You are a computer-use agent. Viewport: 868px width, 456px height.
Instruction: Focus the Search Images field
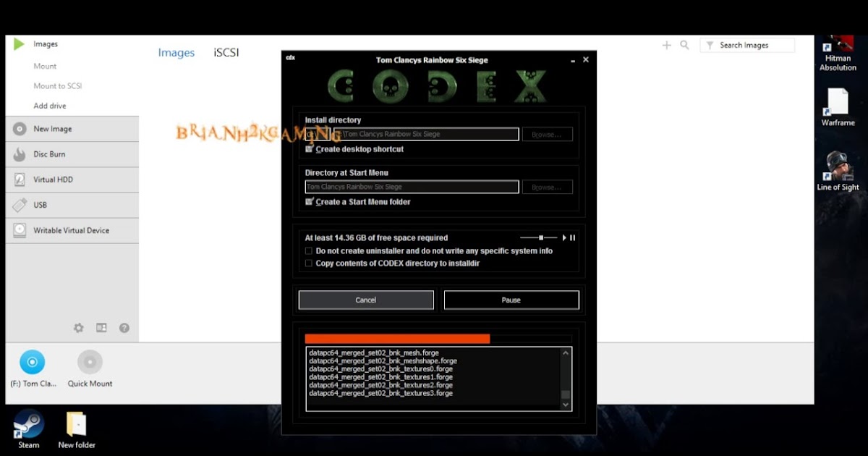(x=747, y=45)
